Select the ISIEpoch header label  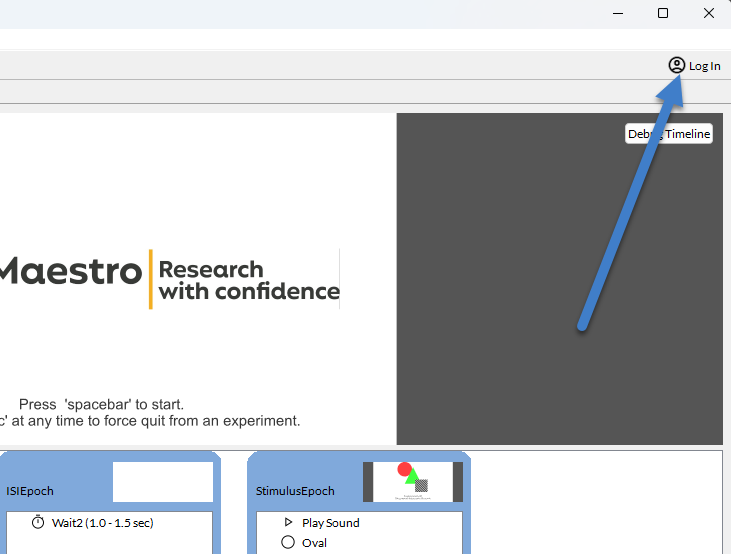coord(30,491)
